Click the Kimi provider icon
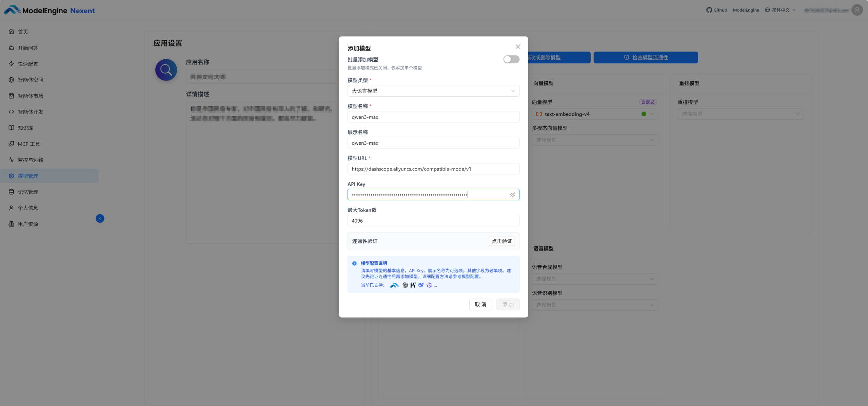This screenshot has width=868, height=406. [x=413, y=285]
